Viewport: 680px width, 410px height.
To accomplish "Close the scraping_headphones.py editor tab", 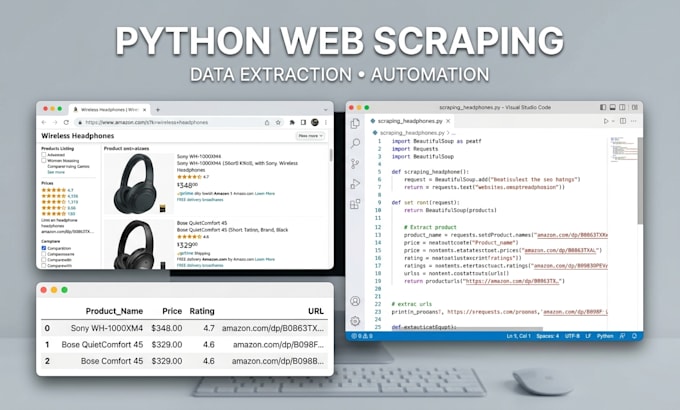I will tap(448, 121).
